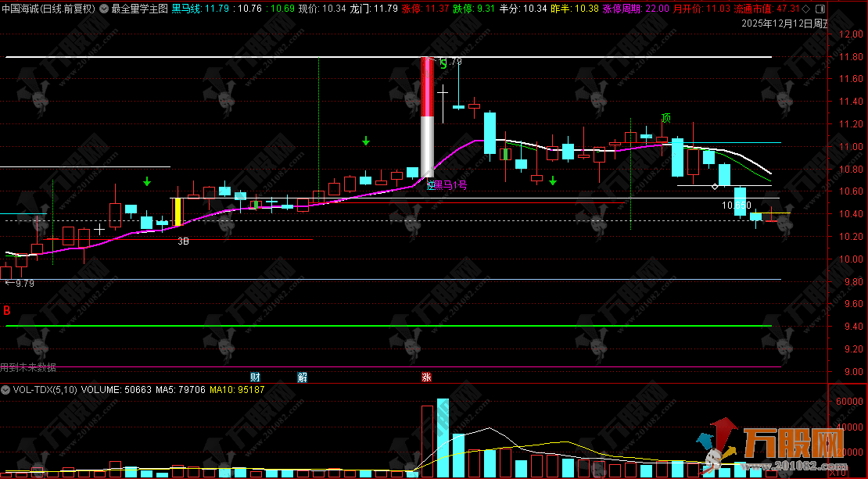Click the small white diamond chart marker

(x=715, y=187)
